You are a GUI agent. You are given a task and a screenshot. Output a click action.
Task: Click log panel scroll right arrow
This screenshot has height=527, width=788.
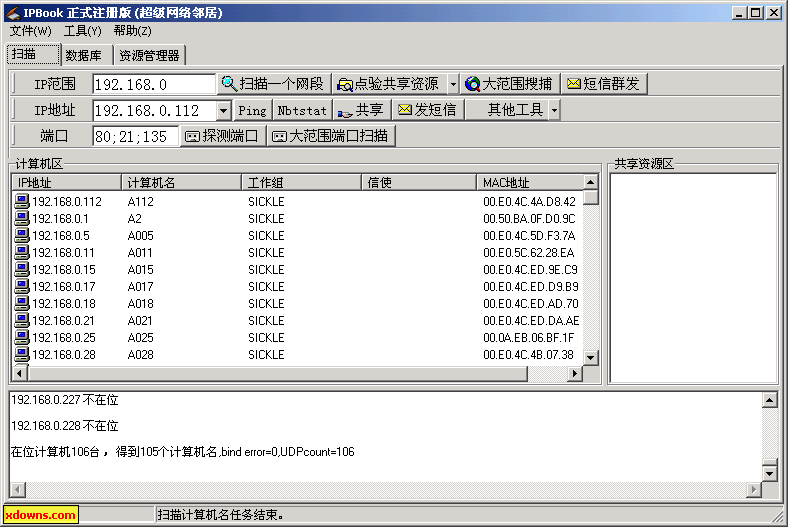pos(753,489)
